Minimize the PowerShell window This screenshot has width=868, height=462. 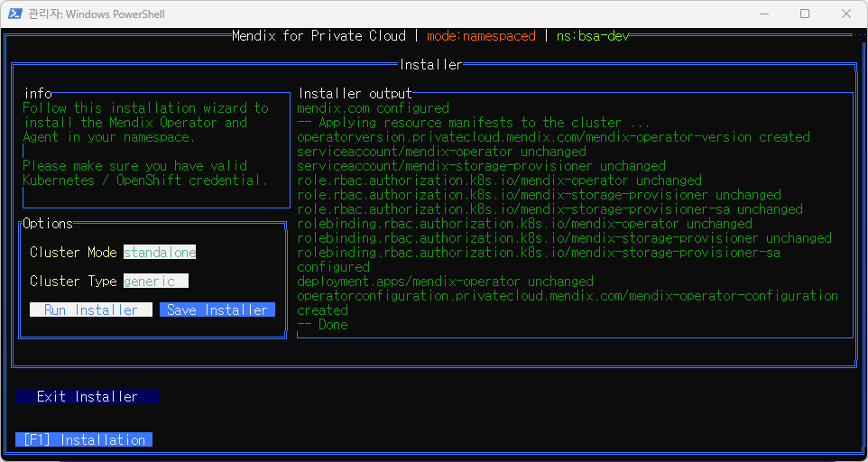pos(764,14)
